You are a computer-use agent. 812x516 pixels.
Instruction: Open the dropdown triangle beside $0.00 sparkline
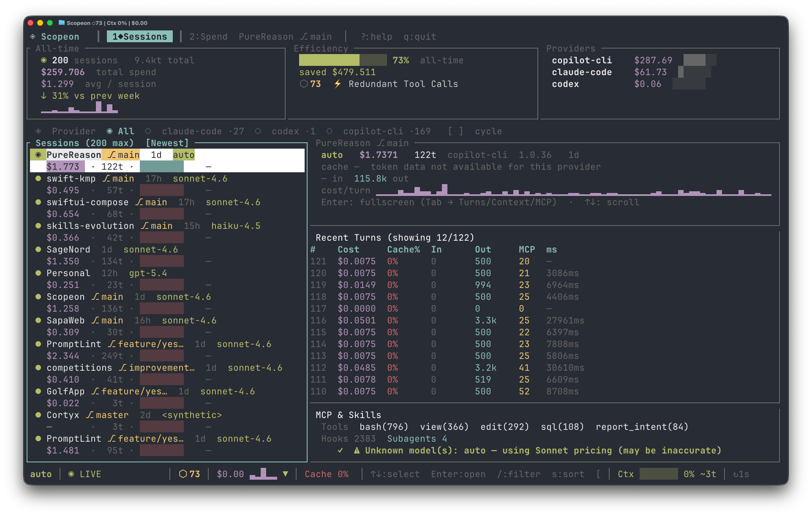coord(286,474)
